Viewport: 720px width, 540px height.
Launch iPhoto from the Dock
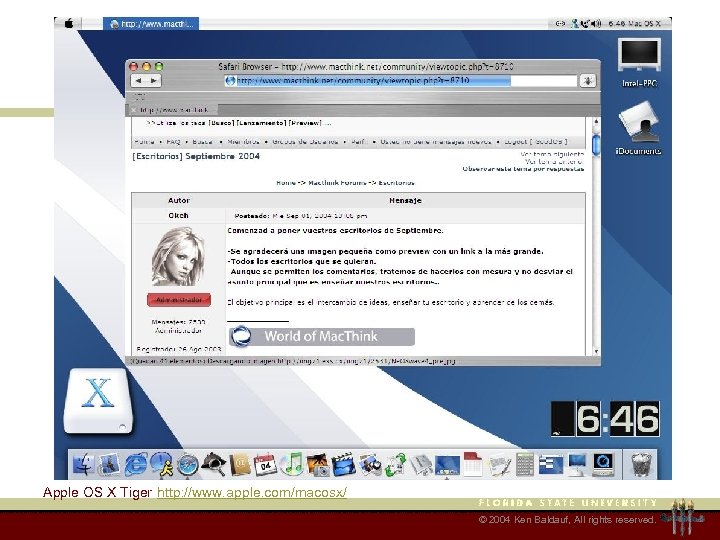point(318,464)
